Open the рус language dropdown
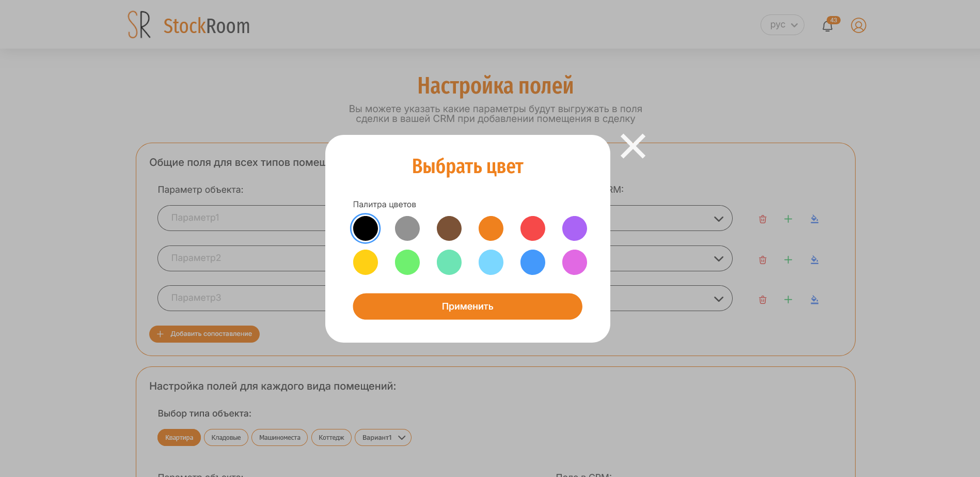The width and height of the screenshot is (980, 477). (x=782, y=25)
